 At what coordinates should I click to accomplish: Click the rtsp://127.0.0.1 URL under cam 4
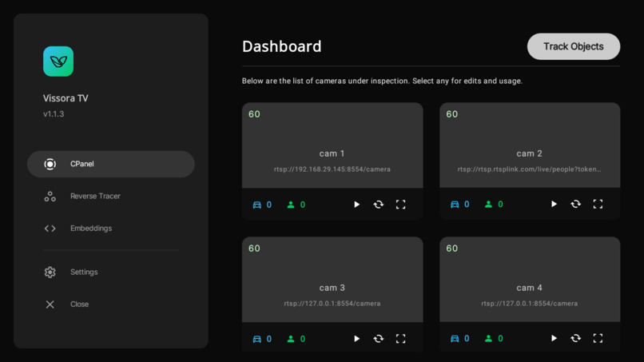(x=530, y=304)
